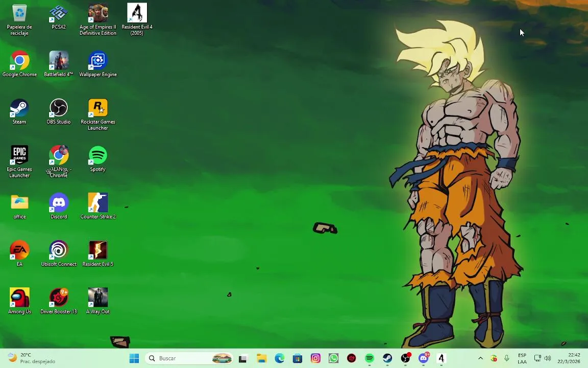Open Age of Empires II Definitive Edition shortcut

point(98,19)
